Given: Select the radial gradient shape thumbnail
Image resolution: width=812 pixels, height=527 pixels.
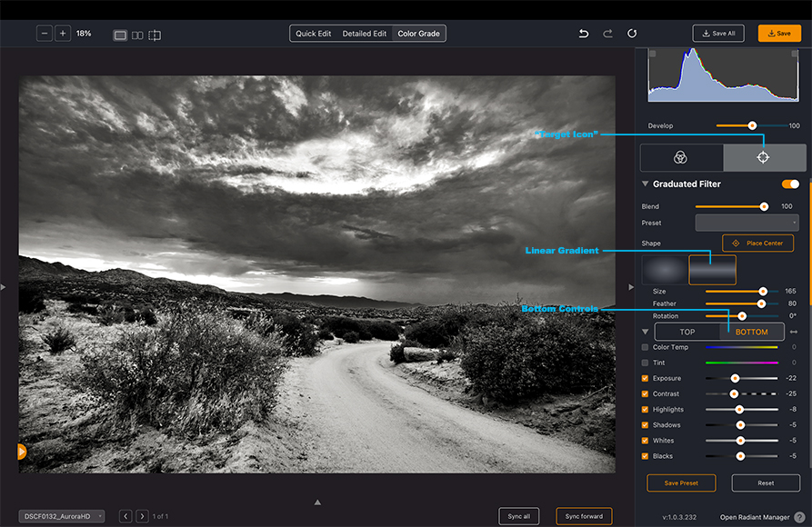Looking at the screenshot, I should point(665,270).
